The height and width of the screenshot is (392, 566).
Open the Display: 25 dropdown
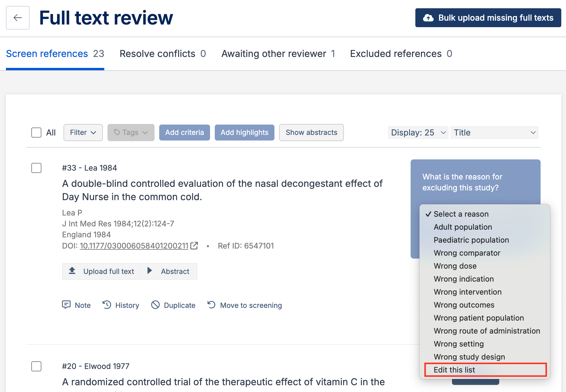click(x=418, y=133)
